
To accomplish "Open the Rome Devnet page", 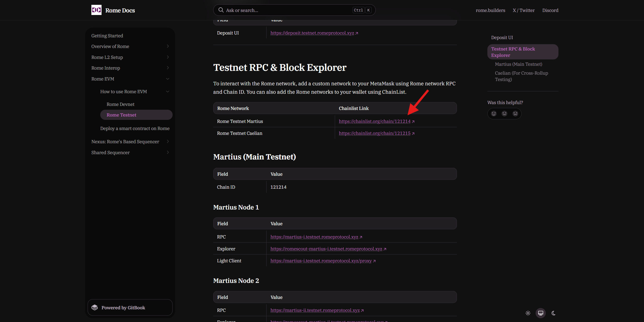I will (120, 104).
